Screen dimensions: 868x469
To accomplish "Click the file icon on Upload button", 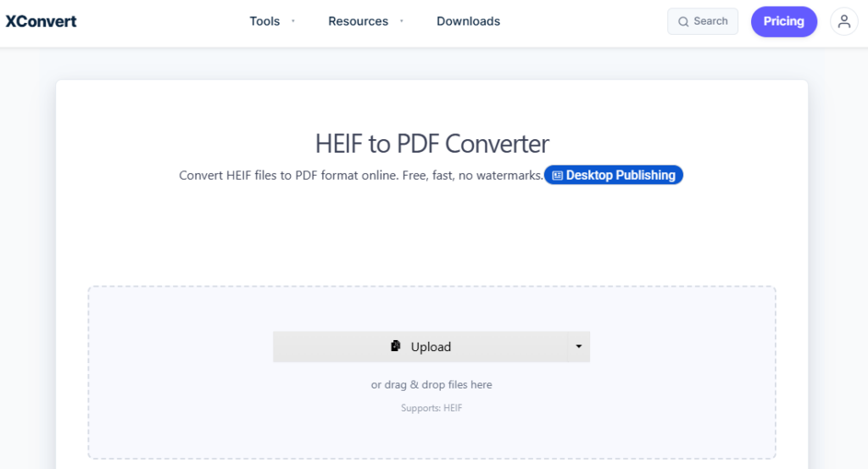I will [395, 346].
